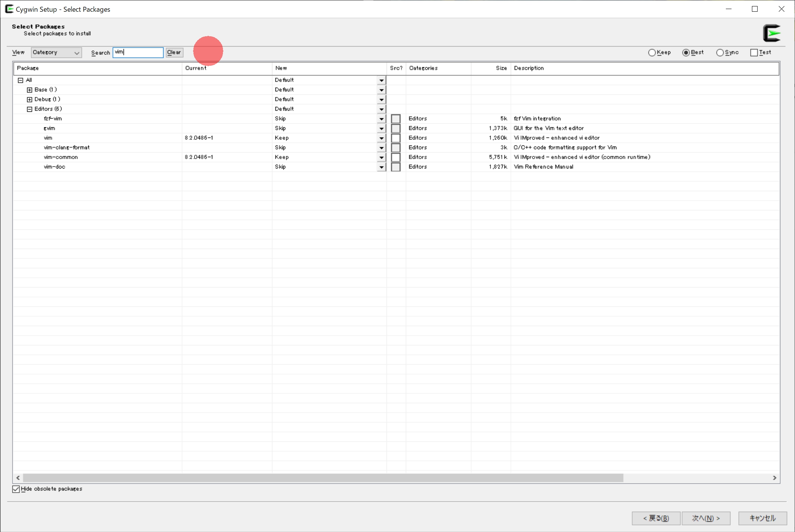Click the Current column header
Screen dimensions: 795x532
click(x=227, y=68)
